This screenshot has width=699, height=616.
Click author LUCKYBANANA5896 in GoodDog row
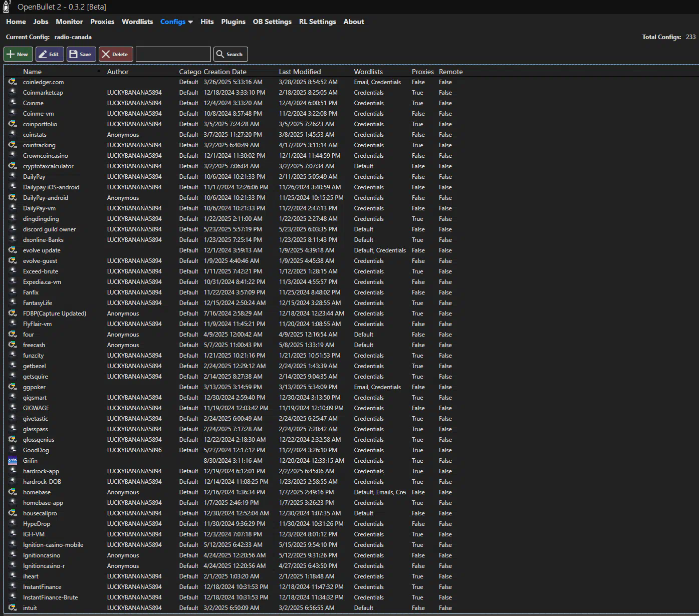pos(134,450)
